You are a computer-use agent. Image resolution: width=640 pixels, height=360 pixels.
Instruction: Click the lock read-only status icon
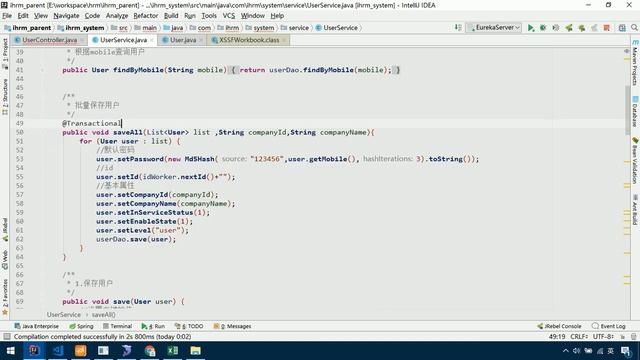coord(622,337)
